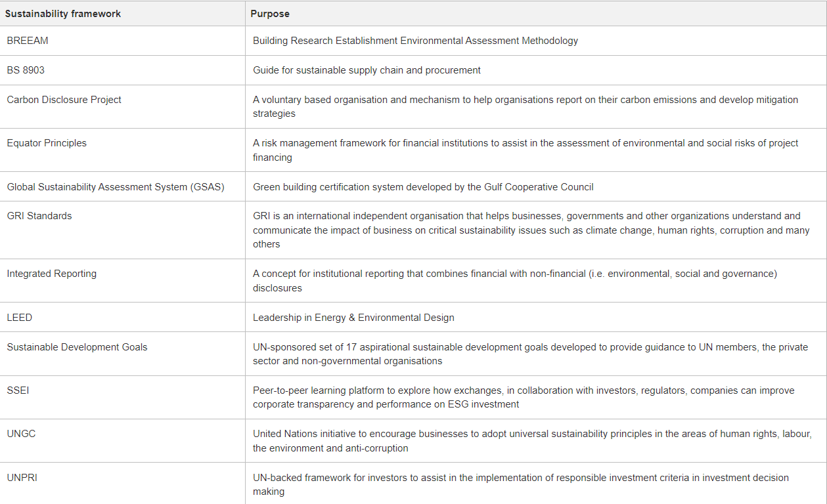Click the BREEAM purpose description text
Screen dimensions: 827x504
415,41
